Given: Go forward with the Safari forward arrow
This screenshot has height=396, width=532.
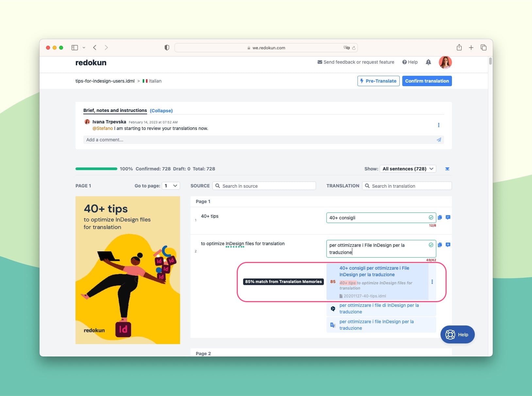Looking at the screenshot, I should tap(106, 48).
